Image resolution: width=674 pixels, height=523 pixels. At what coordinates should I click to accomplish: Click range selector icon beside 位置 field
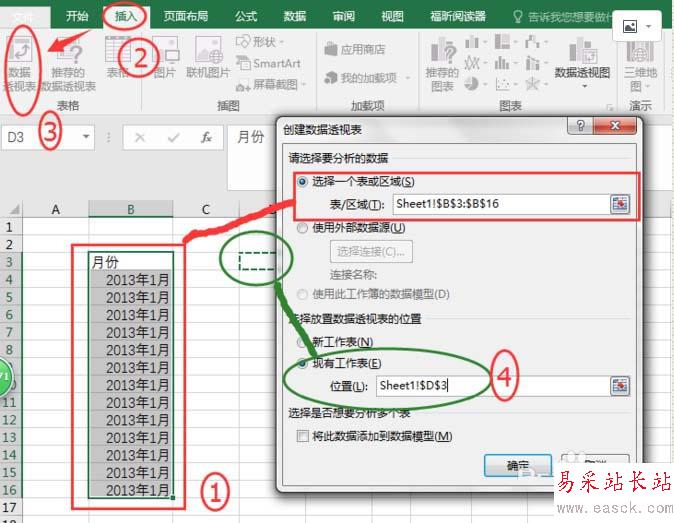pos(619,386)
